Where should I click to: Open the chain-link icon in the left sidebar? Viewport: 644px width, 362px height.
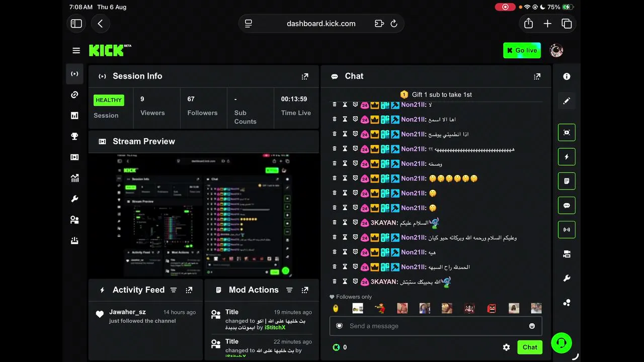[x=74, y=95]
